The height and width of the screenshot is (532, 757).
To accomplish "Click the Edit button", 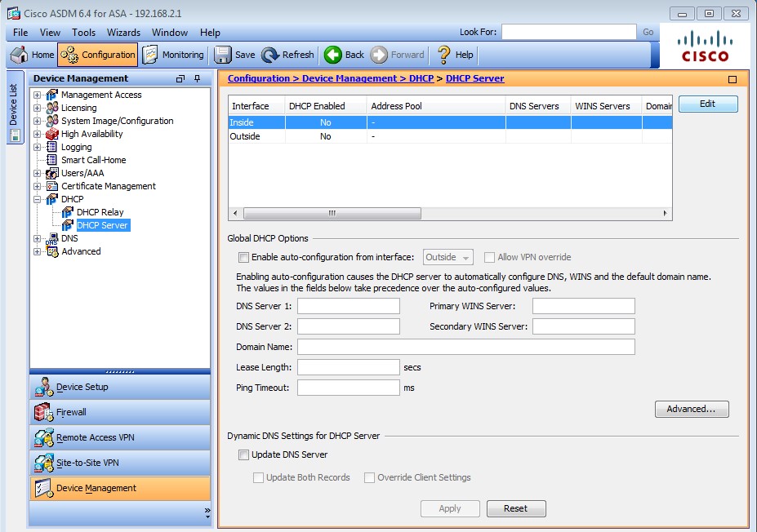I will click(x=708, y=104).
